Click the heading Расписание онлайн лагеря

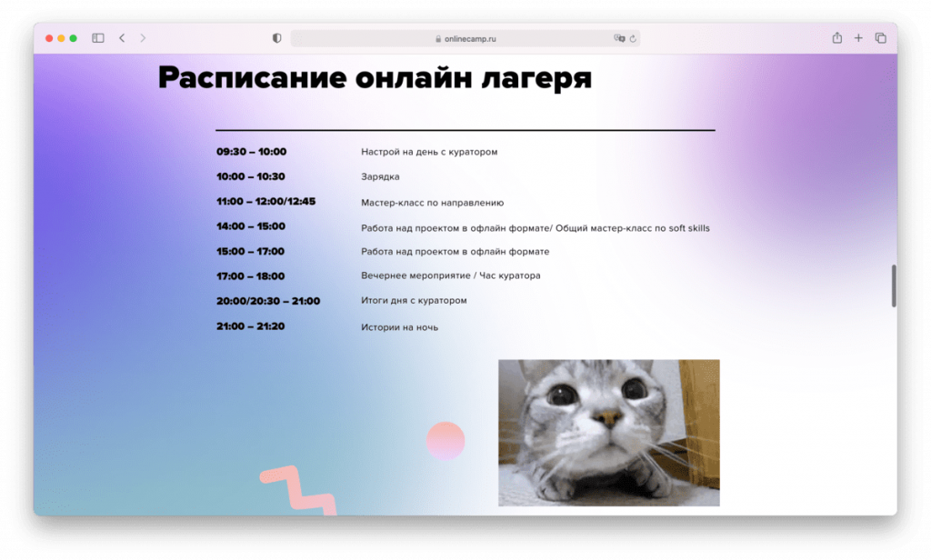[375, 78]
